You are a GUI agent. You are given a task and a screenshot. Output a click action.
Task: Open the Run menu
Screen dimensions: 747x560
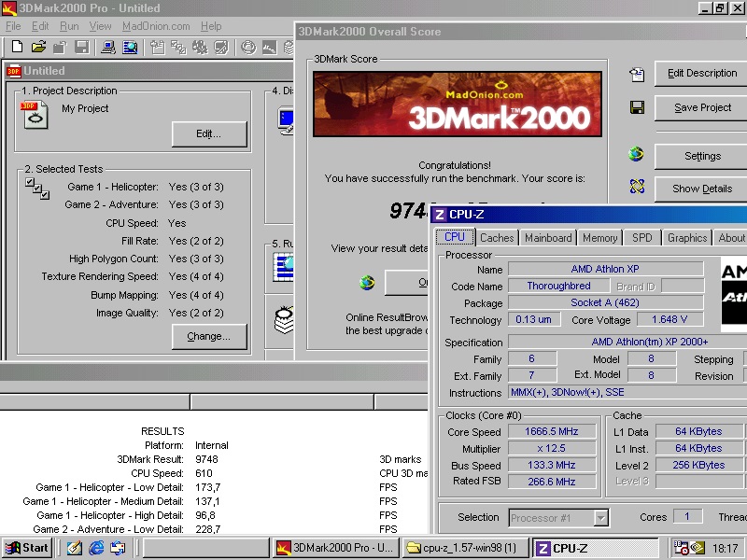tap(69, 26)
